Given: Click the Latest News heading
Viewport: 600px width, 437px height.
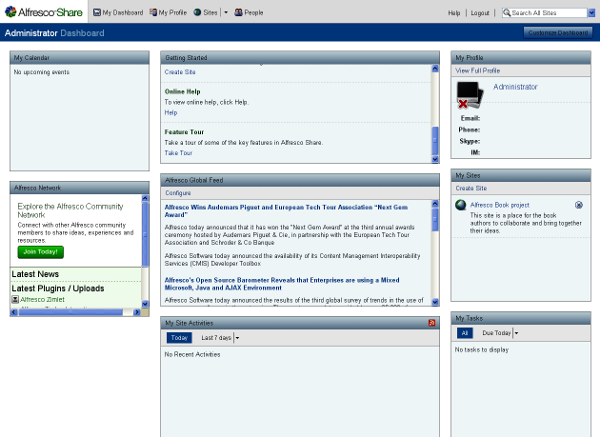Looking at the screenshot, I should point(35,274).
